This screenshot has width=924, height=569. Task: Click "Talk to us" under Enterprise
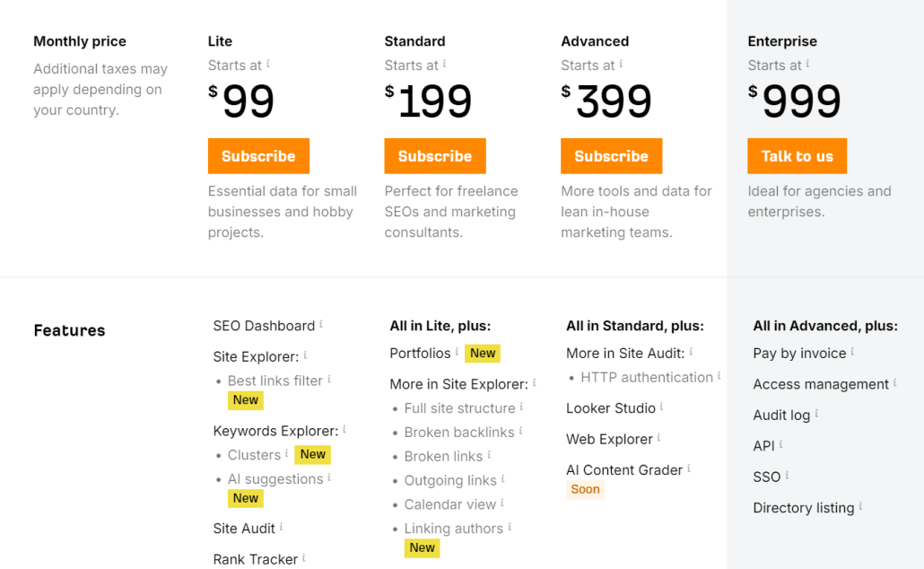[x=797, y=155]
